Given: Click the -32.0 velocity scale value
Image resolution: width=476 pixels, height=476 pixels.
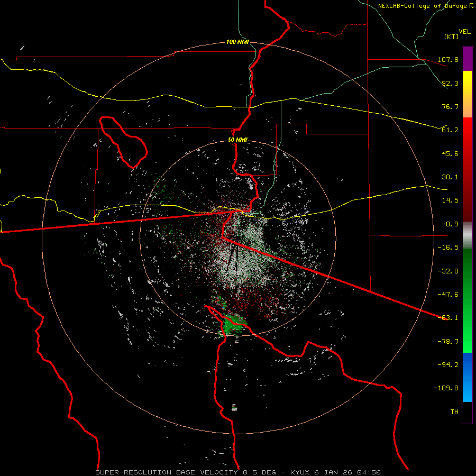Looking at the screenshot, I should point(448,271).
